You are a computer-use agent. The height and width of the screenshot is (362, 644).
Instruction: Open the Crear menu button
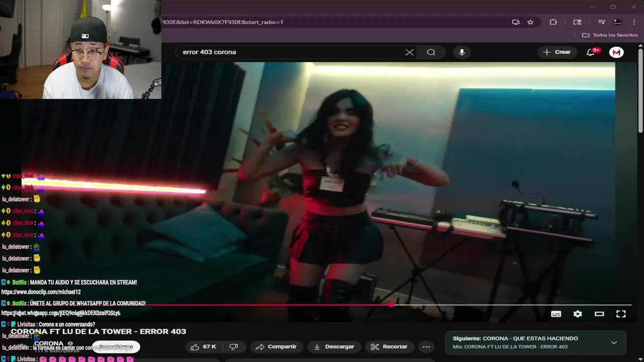click(x=557, y=52)
